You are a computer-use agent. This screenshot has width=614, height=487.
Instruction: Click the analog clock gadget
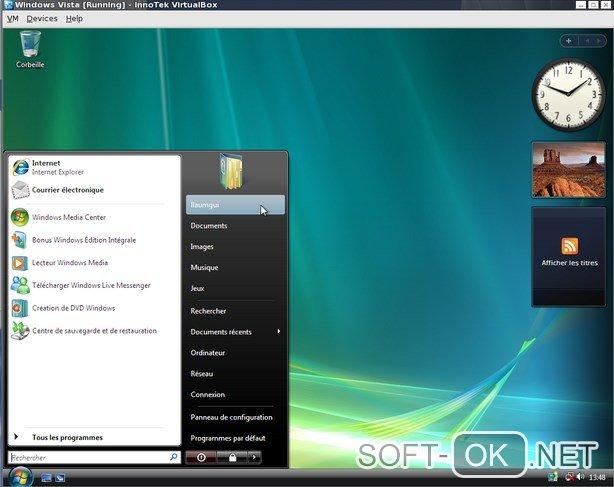569,94
